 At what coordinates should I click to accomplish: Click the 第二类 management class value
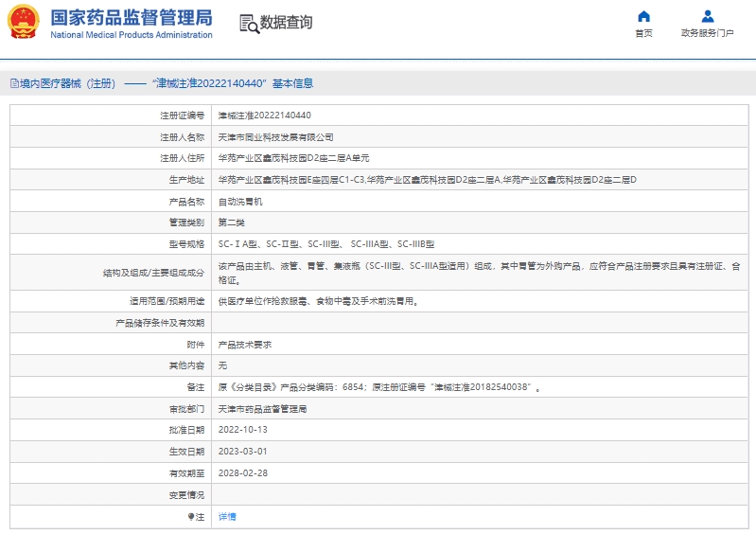pyautogui.click(x=232, y=222)
